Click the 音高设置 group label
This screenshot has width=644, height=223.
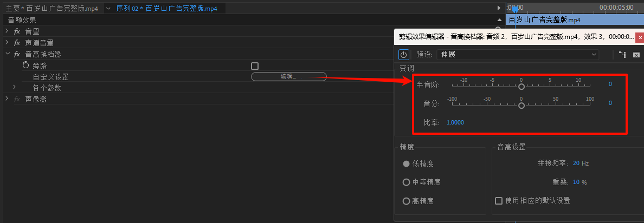pos(511,147)
